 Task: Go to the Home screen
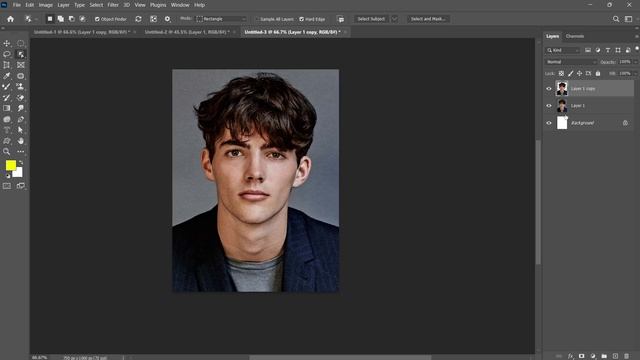[x=11, y=19]
